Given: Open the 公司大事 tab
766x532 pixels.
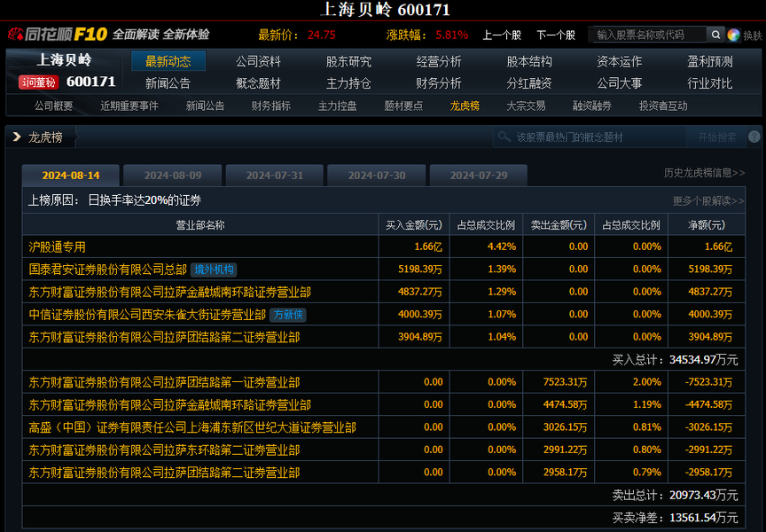Looking at the screenshot, I should point(620,83).
